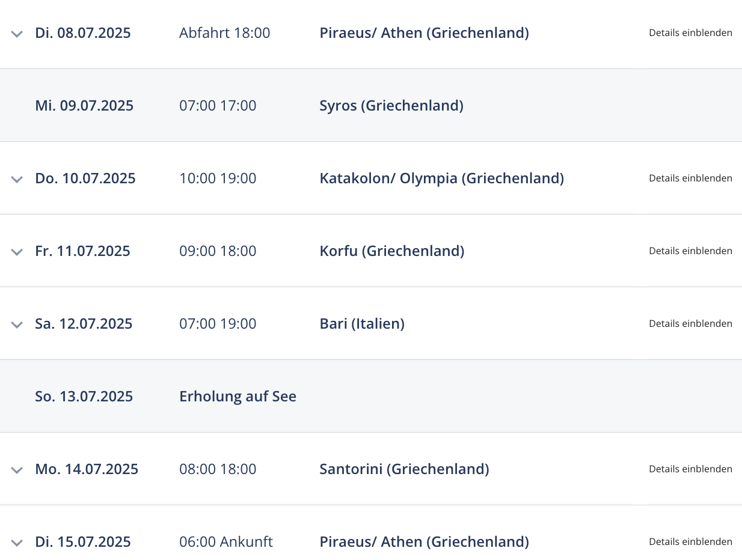The width and height of the screenshot is (742, 560).
Task: Click the Erholung auf See entry
Action: 238,397
